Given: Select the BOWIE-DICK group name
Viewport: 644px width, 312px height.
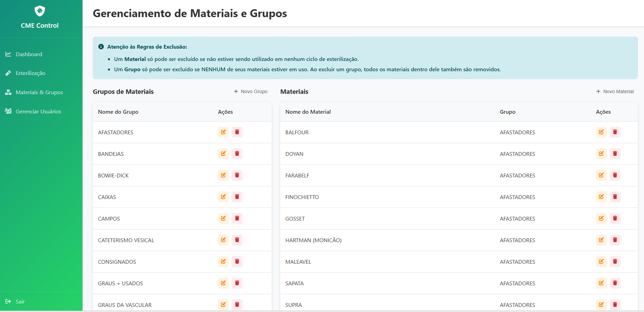Looking at the screenshot, I should click(113, 176).
